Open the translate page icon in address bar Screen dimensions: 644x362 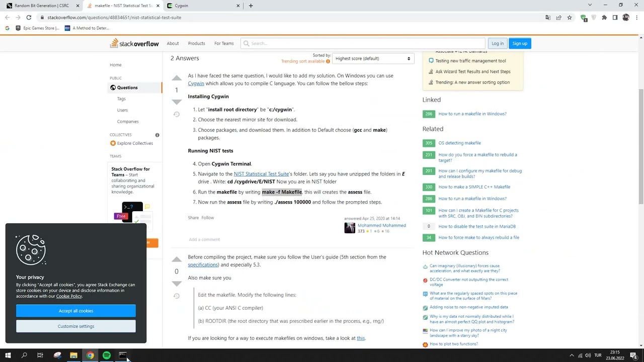(548, 18)
